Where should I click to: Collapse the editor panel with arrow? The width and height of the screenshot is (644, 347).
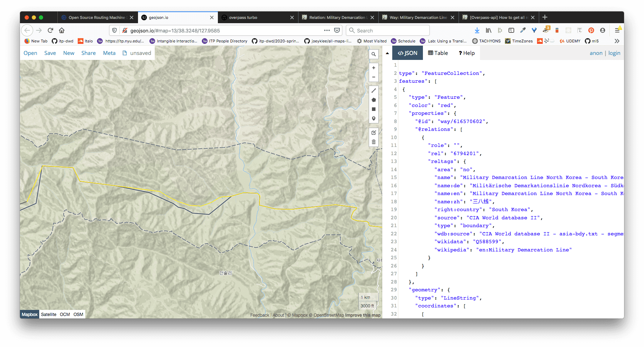click(387, 53)
